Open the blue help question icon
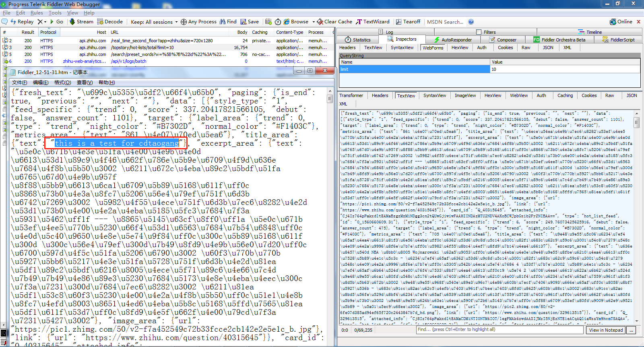644x347 pixels. [x=471, y=22]
